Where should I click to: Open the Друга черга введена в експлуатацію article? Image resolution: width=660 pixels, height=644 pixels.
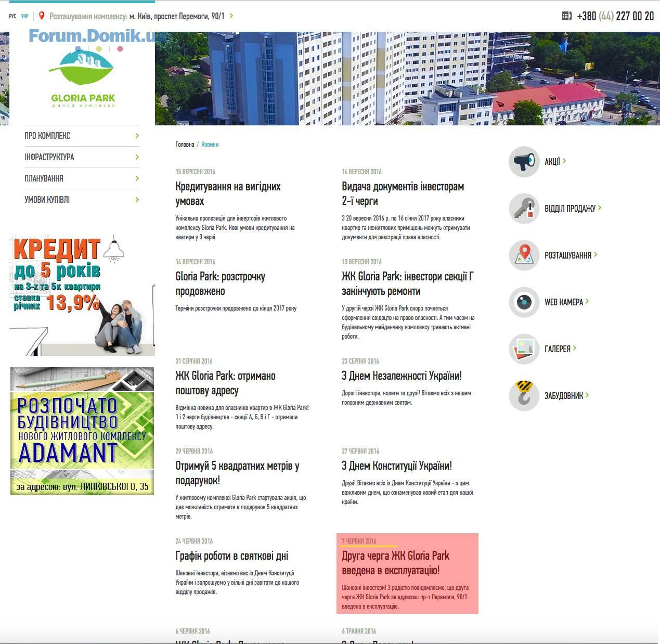click(x=396, y=563)
